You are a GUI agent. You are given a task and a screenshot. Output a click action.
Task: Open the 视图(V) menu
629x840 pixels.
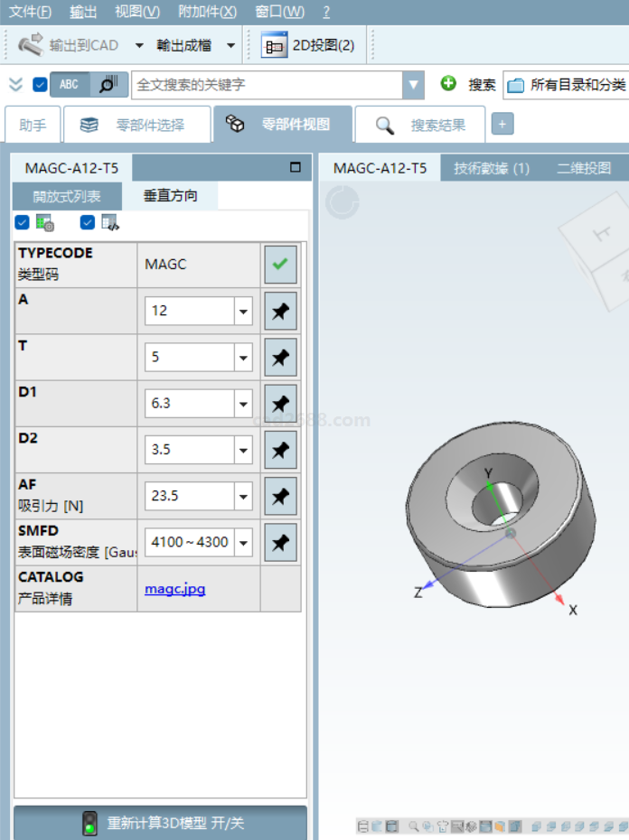click(136, 12)
